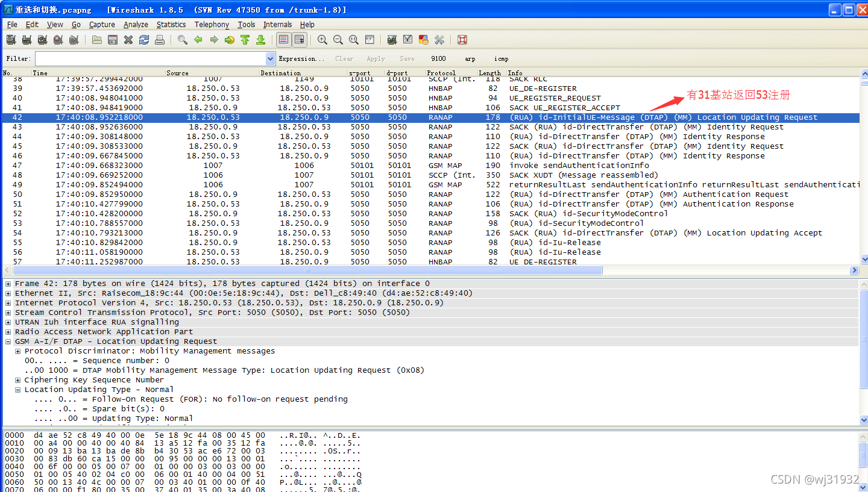Show the capture options icon
Image resolution: width=868 pixels, height=492 pixels.
click(x=27, y=40)
